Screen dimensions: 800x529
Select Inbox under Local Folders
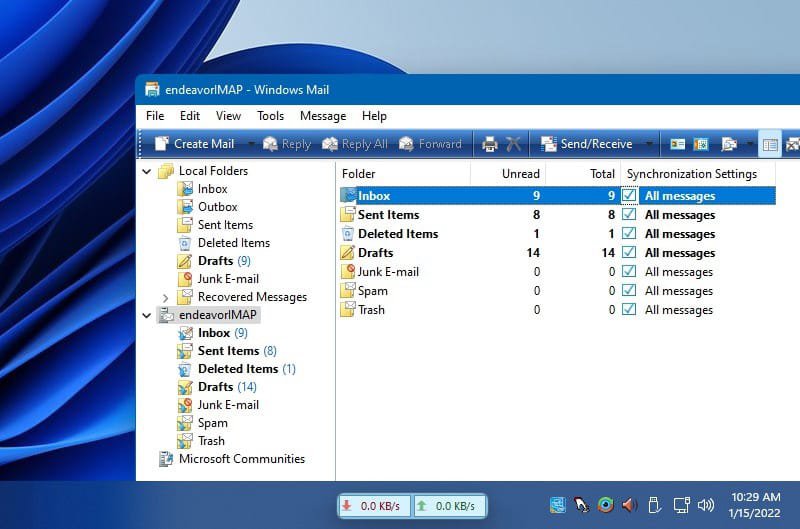tap(203, 189)
